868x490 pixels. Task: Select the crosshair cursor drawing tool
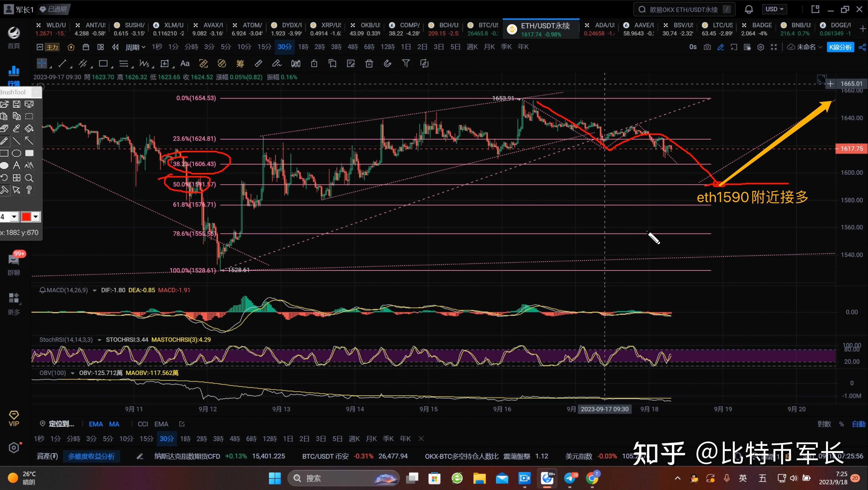[x=42, y=63]
